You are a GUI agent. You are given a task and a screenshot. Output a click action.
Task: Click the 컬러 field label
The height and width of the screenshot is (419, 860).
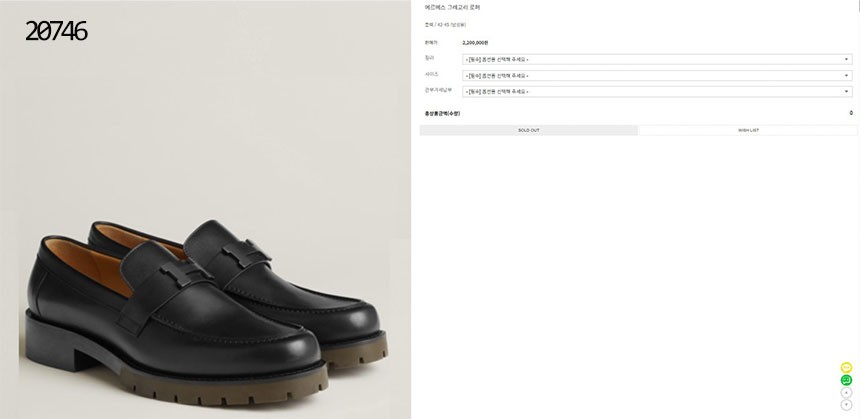pyautogui.click(x=429, y=58)
